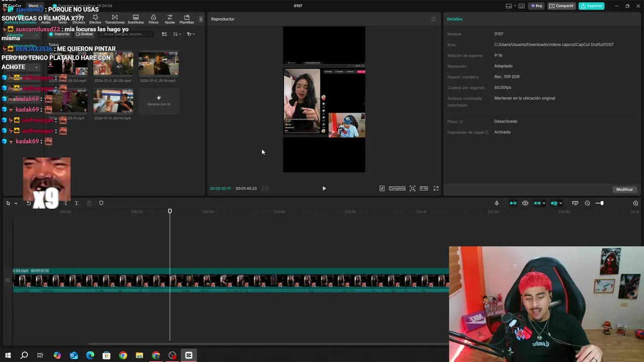Viewport: 644px width, 362px height.
Task: Select clip 2026-01-0...55-28.mp4 thumbnail
Action: (113, 63)
